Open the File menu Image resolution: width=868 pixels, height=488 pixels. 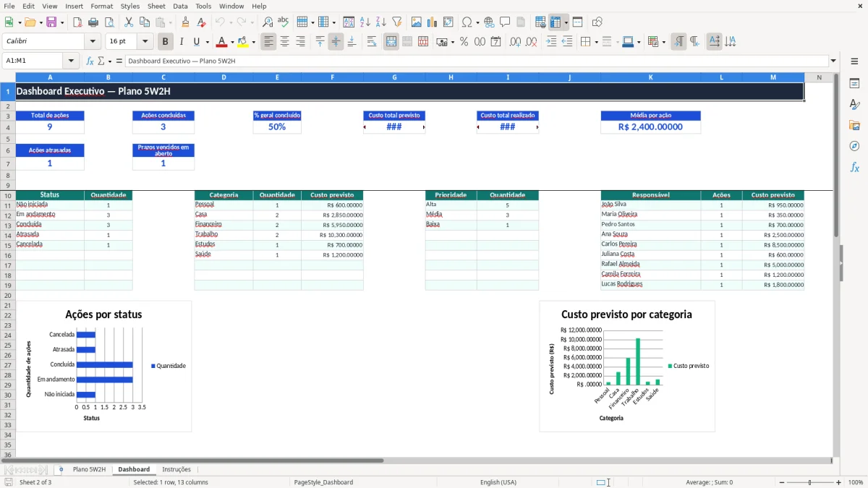(x=9, y=6)
